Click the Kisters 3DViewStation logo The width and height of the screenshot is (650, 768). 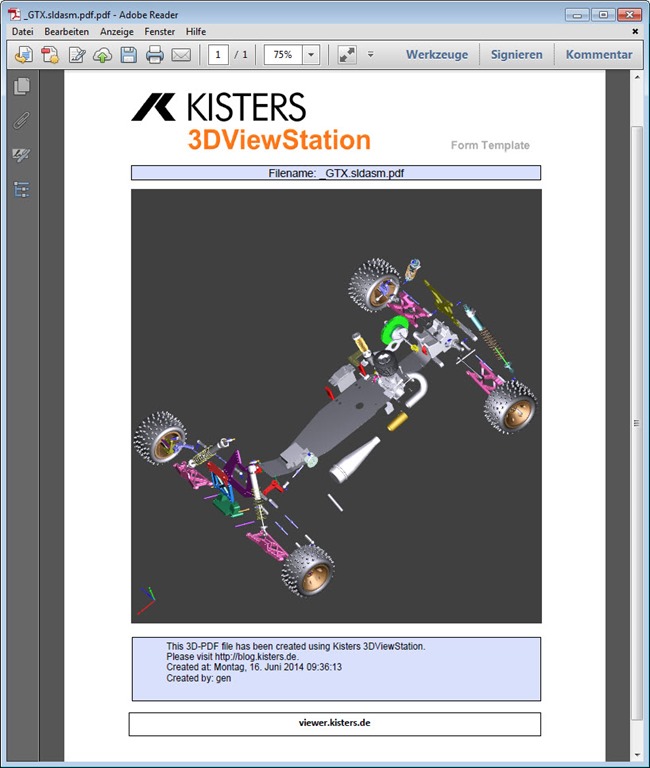tap(252, 121)
